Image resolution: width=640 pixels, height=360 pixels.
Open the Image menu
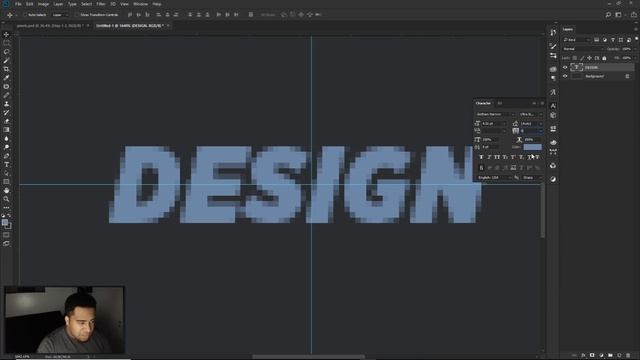point(43,4)
